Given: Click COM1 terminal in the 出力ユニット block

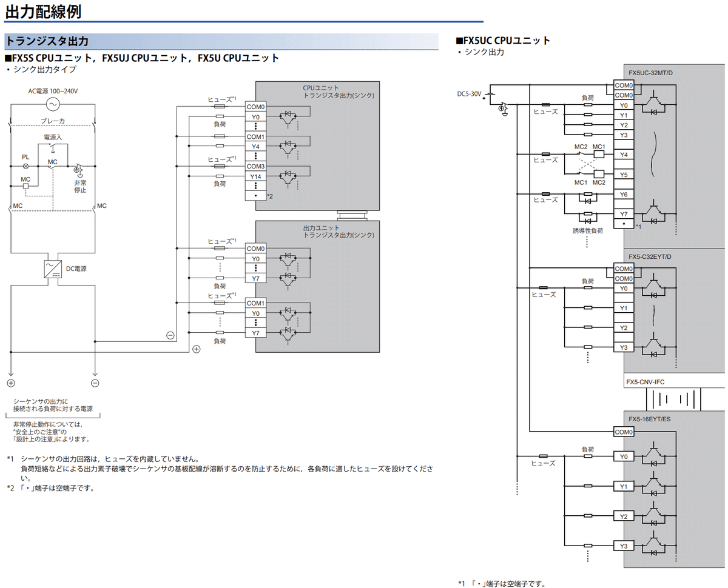Looking at the screenshot, I should (x=255, y=303).
